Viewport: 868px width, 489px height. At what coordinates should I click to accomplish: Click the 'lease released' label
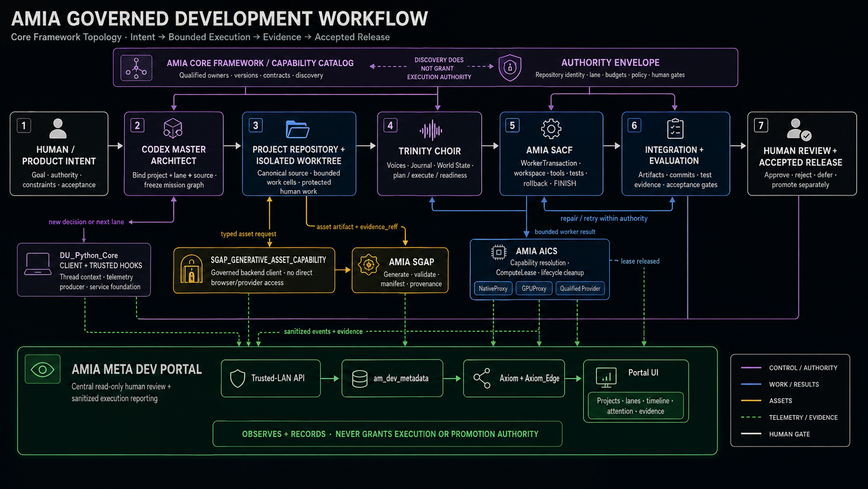pos(640,261)
